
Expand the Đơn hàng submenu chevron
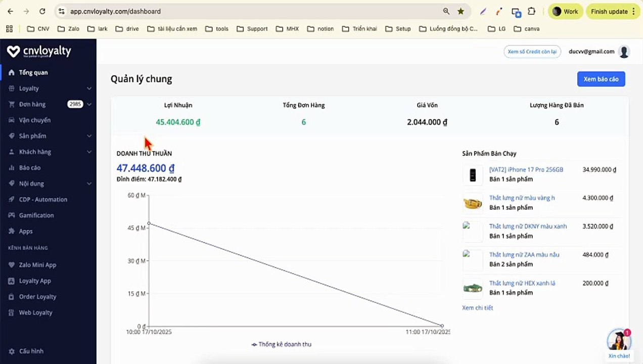tap(89, 104)
